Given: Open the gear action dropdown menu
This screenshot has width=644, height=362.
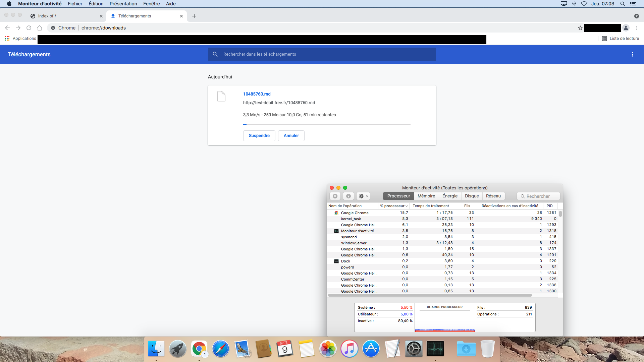Looking at the screenshot, I should (364, 196).
